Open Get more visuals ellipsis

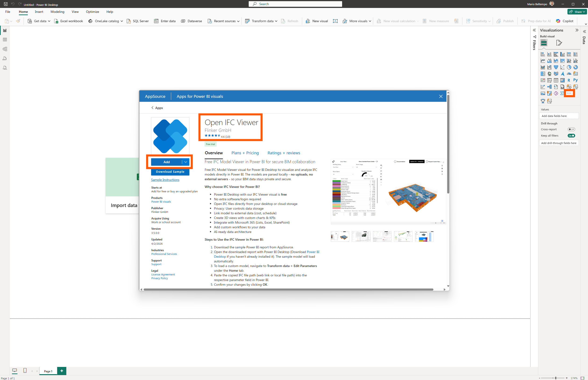[x=569, y=93]
